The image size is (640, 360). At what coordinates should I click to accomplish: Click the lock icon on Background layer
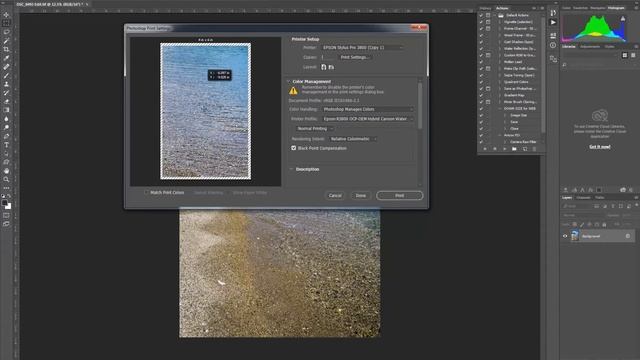[x=628, y=236]
